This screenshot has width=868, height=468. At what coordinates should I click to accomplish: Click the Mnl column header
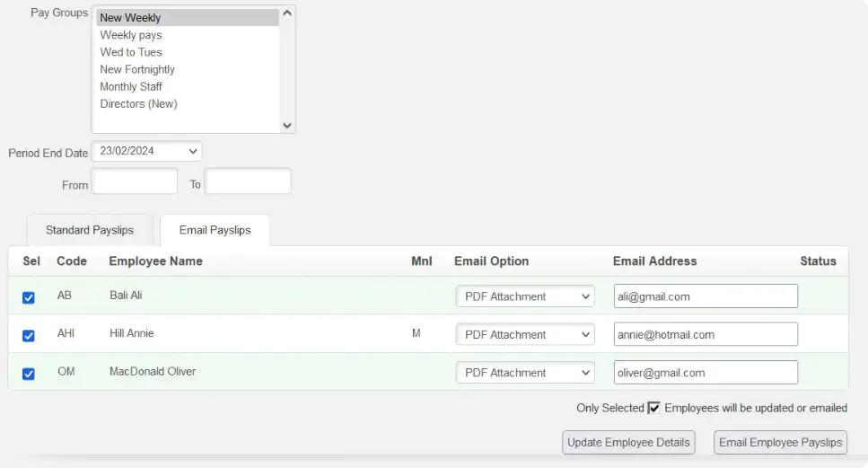[x=422, y=261]
